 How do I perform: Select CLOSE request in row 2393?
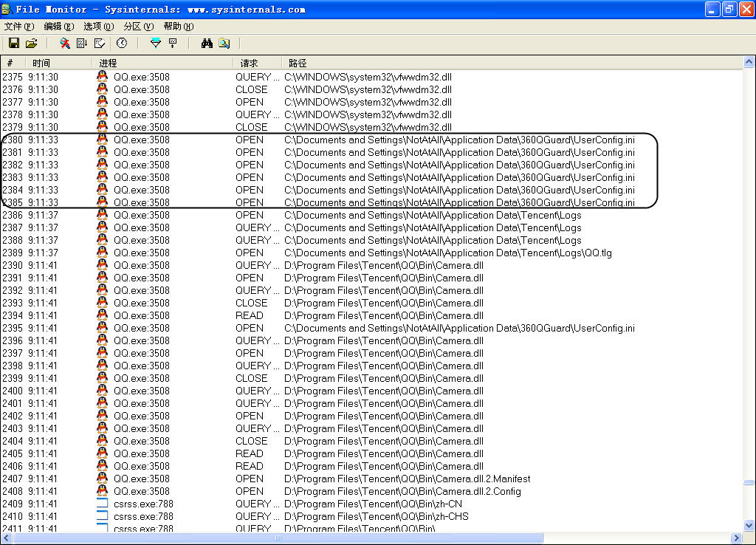click(251, 302)
